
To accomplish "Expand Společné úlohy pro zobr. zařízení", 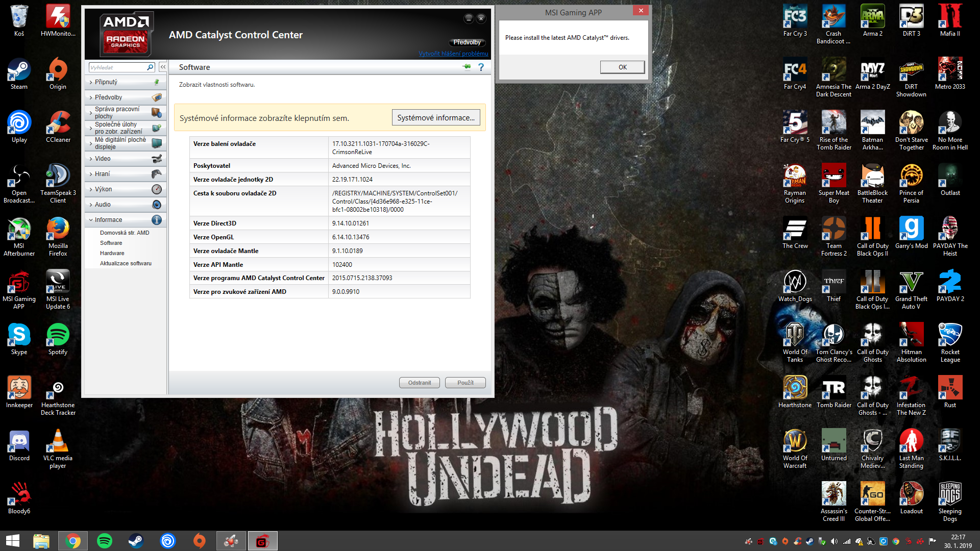I will [126, 128].
